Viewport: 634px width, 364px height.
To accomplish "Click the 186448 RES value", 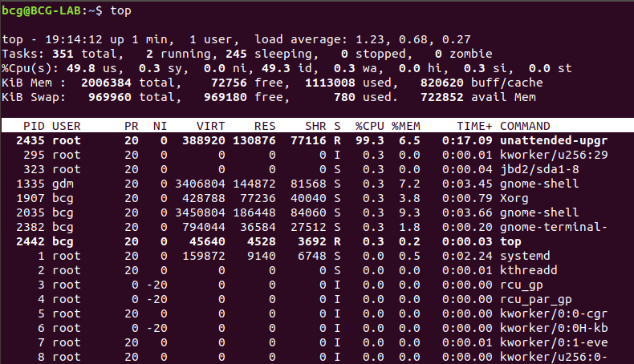I will click(254, 212).
